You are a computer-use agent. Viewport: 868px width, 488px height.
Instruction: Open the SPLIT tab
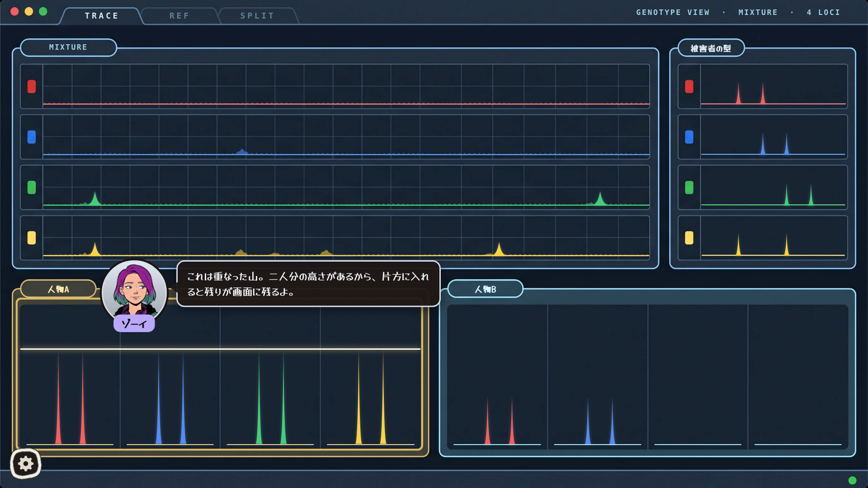pyautogui.click(x=258, y=16)
